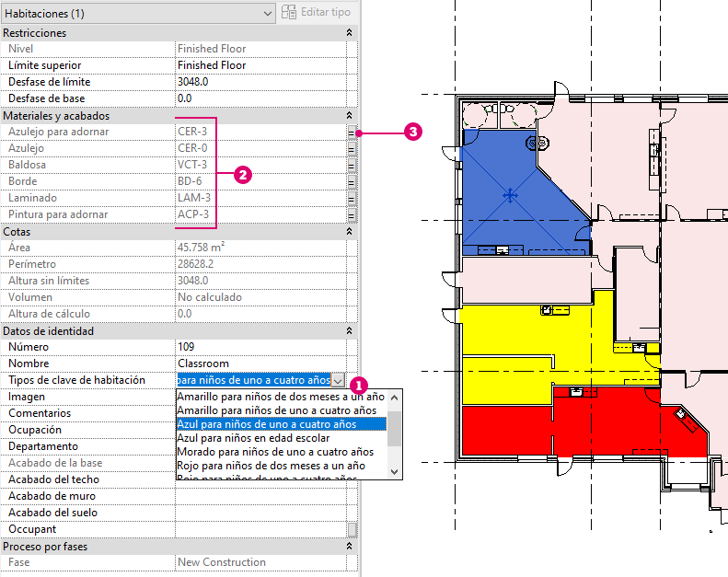The height and width of the screenshot is (577, 728).
Task: Click the dropdown list scroll up arrow
Action: 394,398
